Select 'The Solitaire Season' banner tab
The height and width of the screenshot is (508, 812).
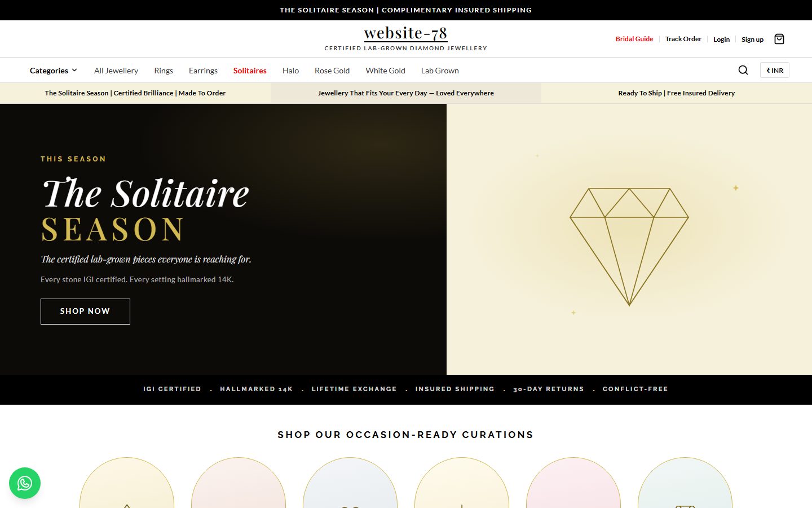click(x=135, y=93)
